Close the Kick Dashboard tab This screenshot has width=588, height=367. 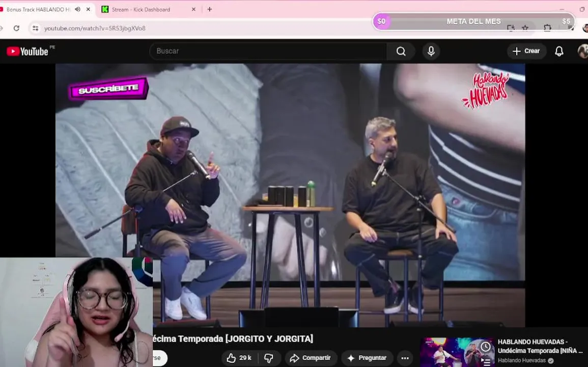(x=193, y=9)
